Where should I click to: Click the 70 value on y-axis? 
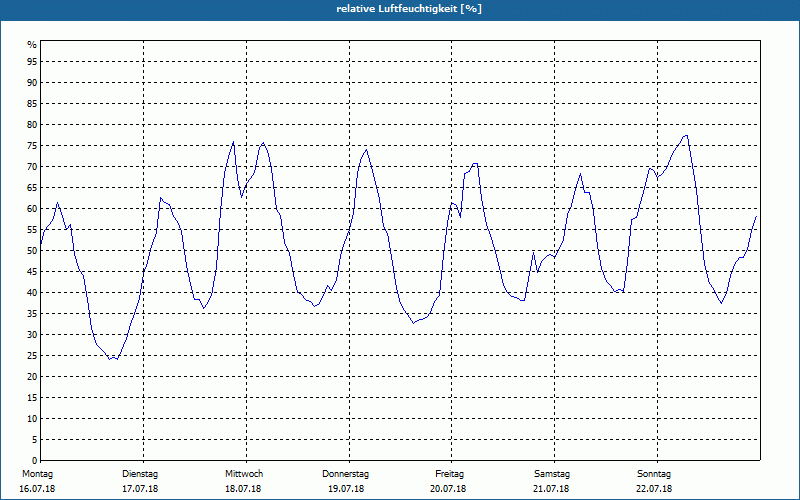[x=32, y=167]
